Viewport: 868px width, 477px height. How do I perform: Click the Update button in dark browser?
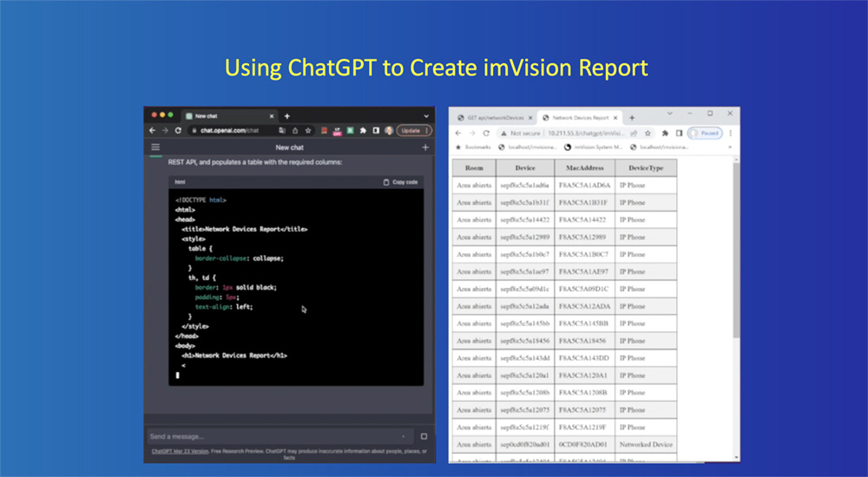410,130
